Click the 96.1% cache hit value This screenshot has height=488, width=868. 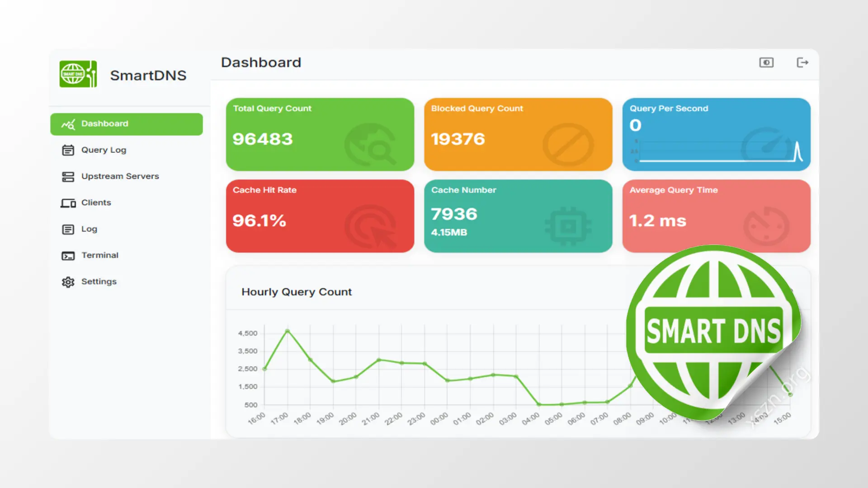click(259, 221)
